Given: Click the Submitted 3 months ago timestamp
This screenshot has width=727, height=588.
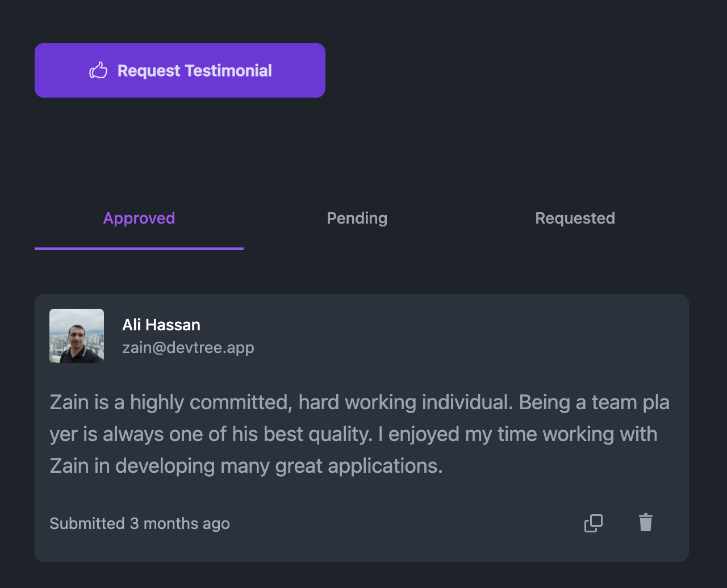Looking at the screenshot, I should point(140,523).
